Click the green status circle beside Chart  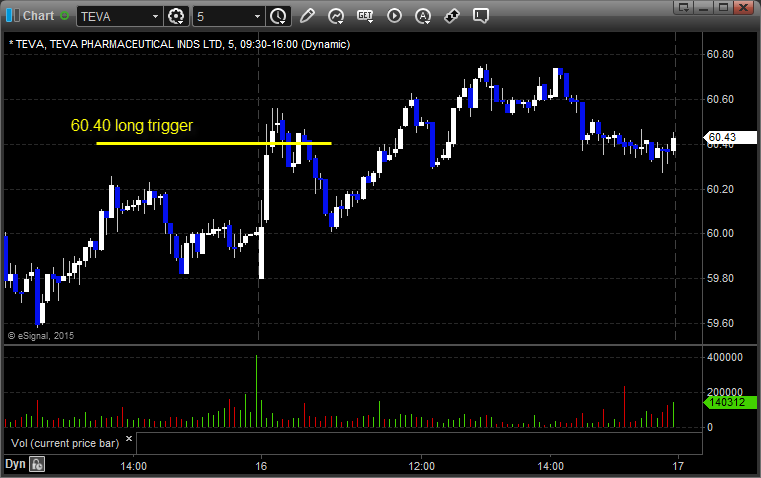click(64, 16)
